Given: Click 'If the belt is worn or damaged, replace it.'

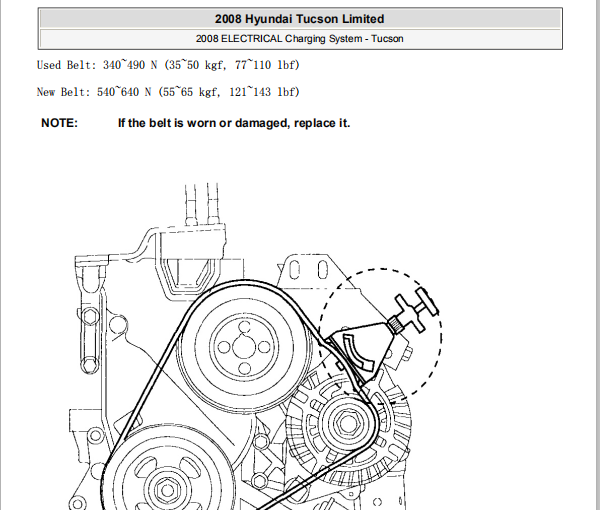Looking at the screenshot, I should coord(234,123).
